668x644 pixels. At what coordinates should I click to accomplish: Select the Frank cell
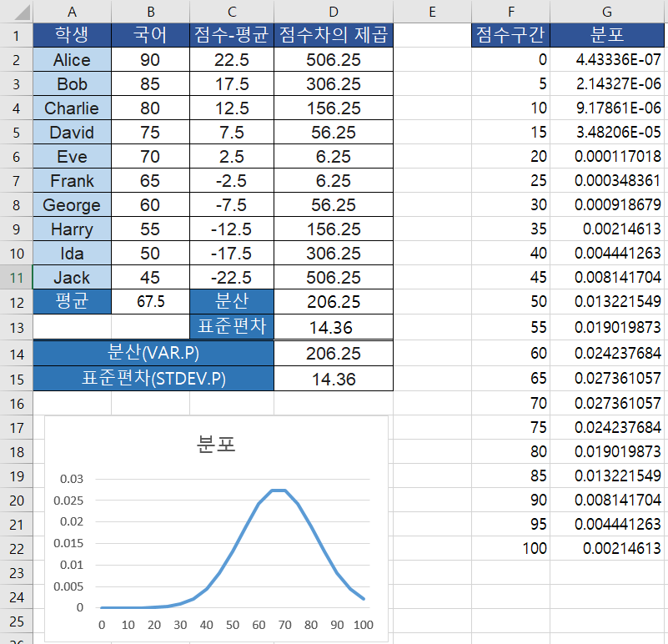(x=72, y=181)
